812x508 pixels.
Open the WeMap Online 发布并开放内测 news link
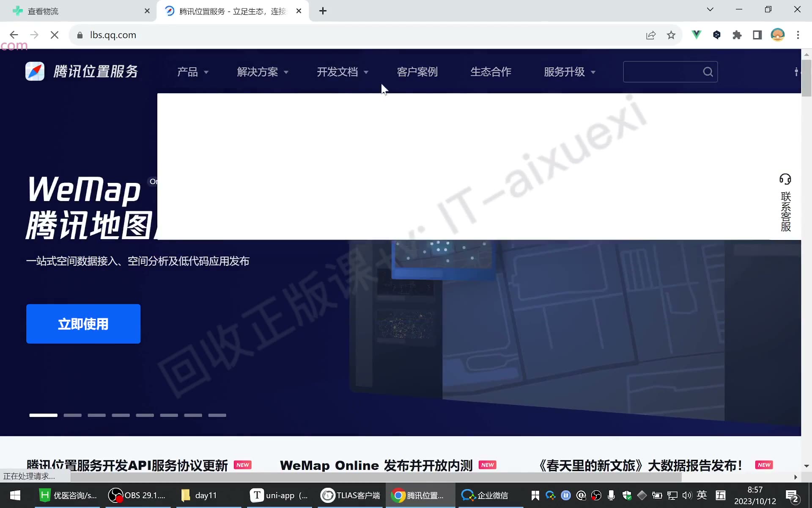[376, 465]
